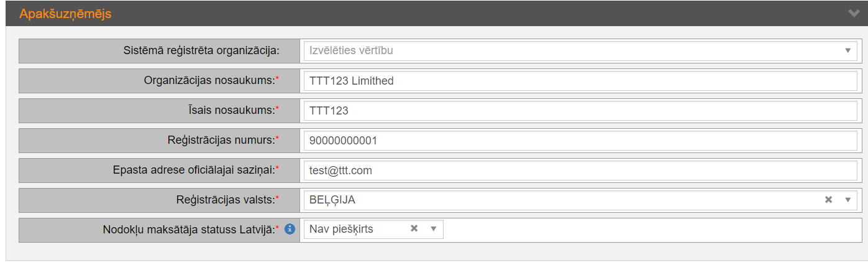The image size is (868, 262).
Task: Click the email field containing test@ttt.com
Action: pyautogui.click(x=580, y=170)
